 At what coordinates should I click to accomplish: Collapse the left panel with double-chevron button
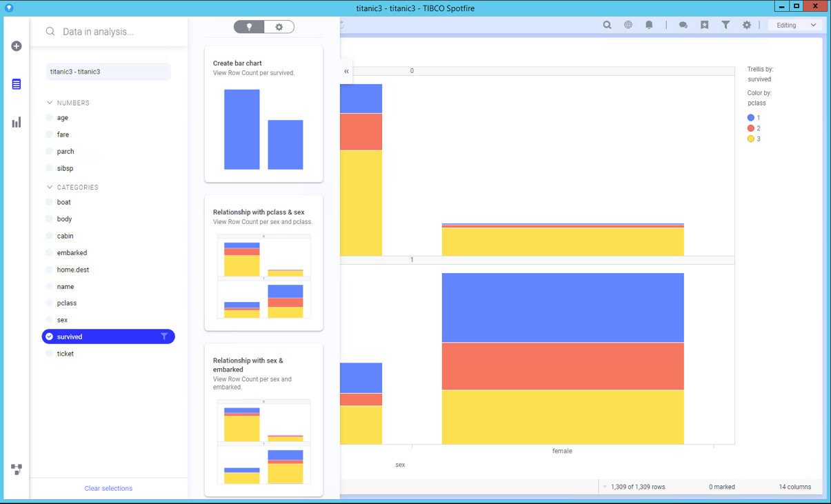[346, 70]
